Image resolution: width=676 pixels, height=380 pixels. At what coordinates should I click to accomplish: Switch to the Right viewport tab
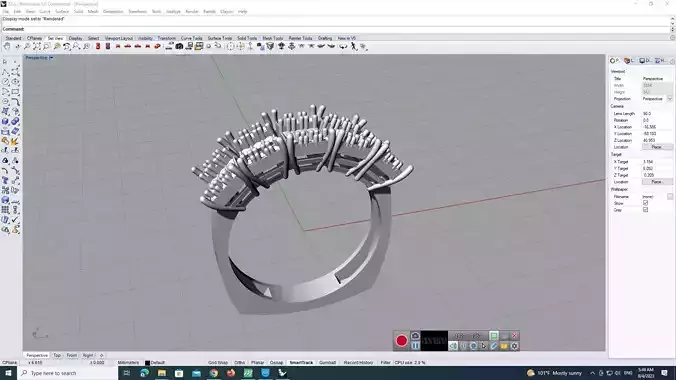[x=88, y=355]
